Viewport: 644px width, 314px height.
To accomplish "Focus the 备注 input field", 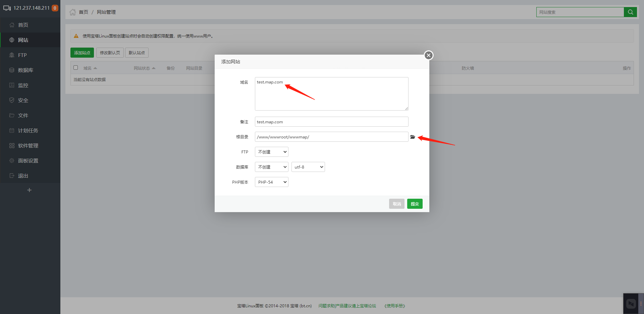I will [331, 122].
